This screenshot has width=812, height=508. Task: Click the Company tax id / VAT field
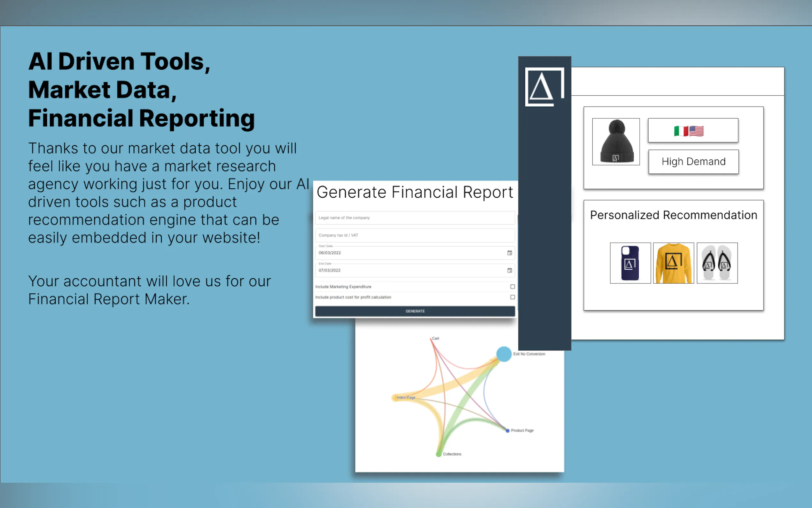415,235
